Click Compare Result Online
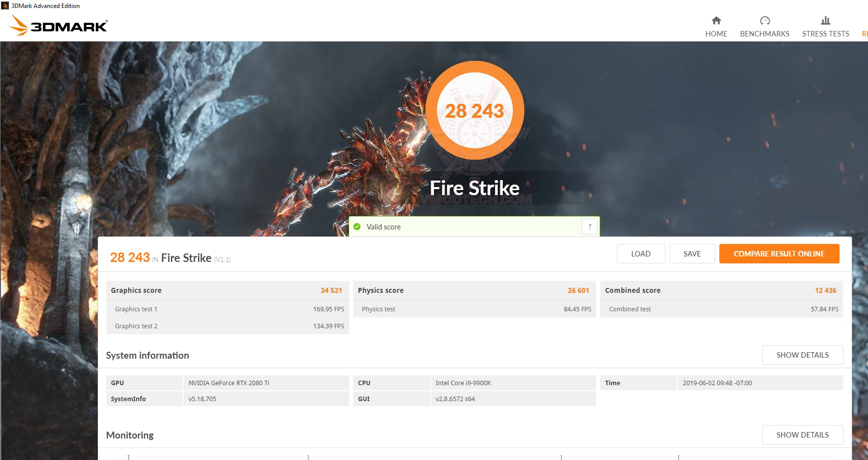This screenshot has height=460, width=868. [x=779, y=253]
